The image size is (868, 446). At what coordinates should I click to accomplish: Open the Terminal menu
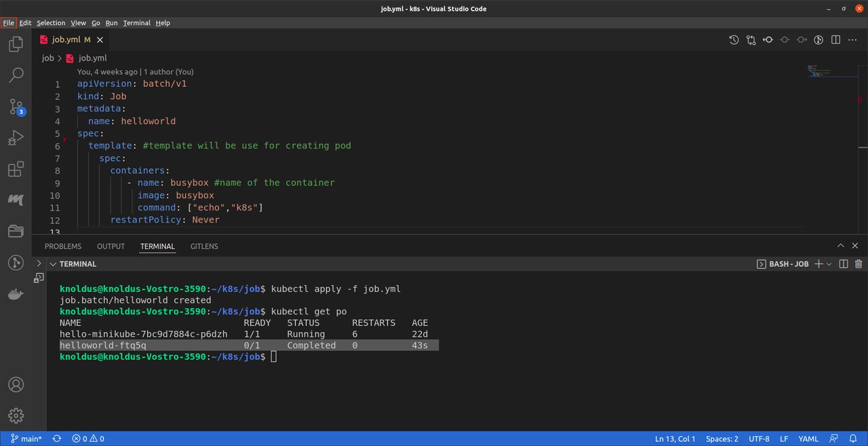click(x=137, y=23)
